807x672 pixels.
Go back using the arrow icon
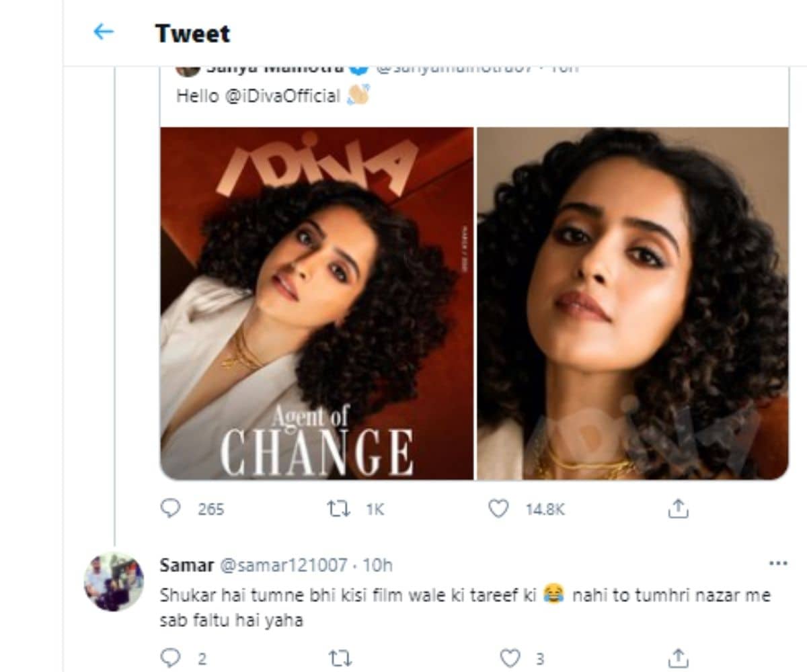103,32
